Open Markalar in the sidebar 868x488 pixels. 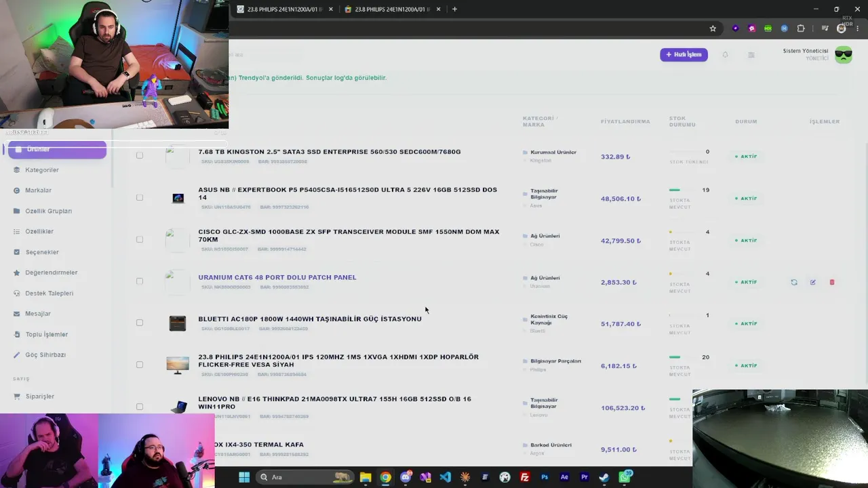click(x=38, y=190)
